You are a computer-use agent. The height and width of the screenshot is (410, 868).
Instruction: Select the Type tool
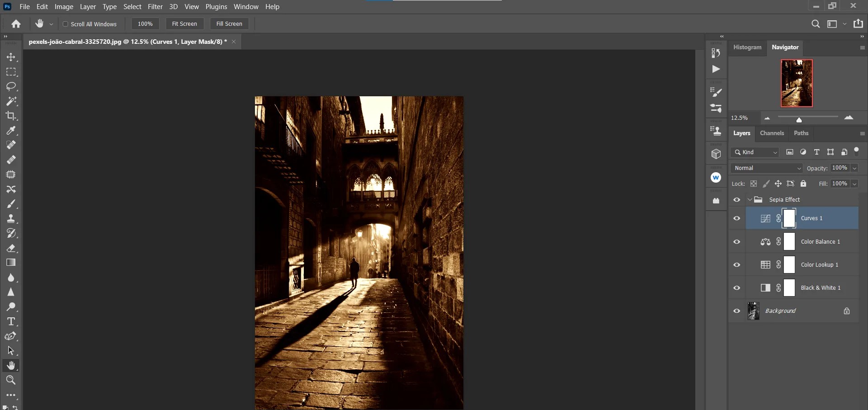pyautogui.click(x=11, y=321)
